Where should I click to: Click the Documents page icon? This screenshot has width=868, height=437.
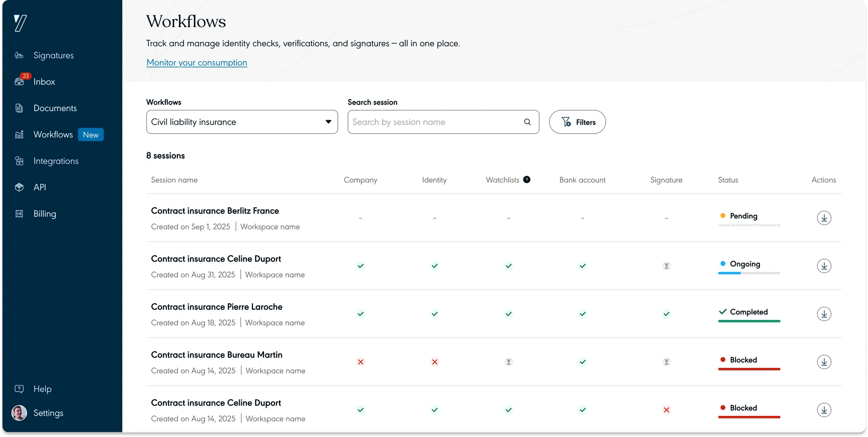point(19,108)
